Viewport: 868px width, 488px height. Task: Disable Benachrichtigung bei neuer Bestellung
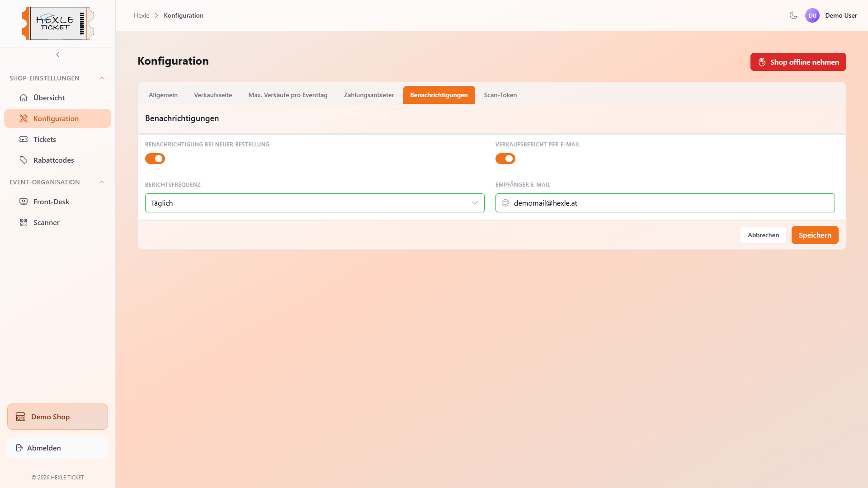155,159
